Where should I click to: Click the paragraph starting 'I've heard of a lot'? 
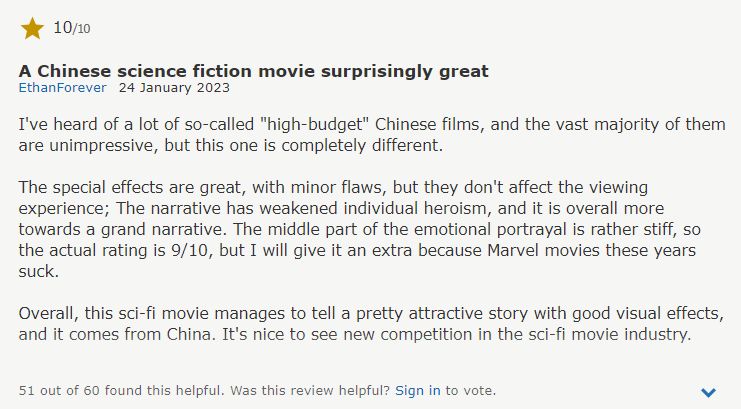(372, 135)
